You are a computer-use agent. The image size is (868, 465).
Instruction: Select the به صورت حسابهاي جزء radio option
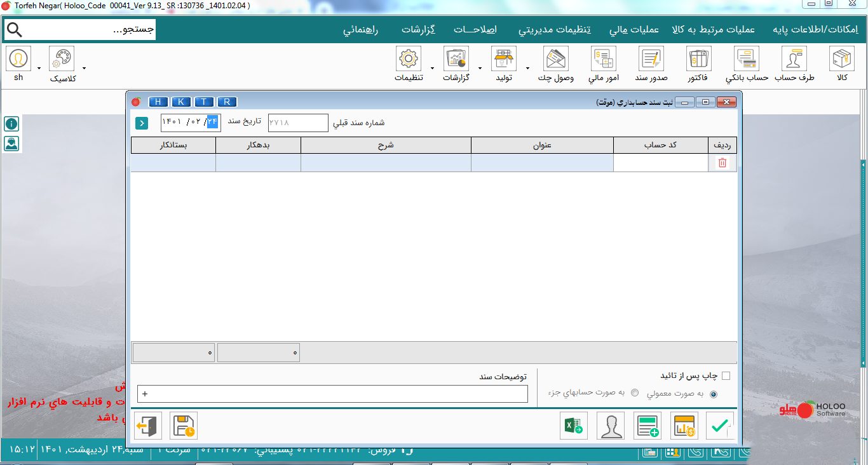coord(635,393)
